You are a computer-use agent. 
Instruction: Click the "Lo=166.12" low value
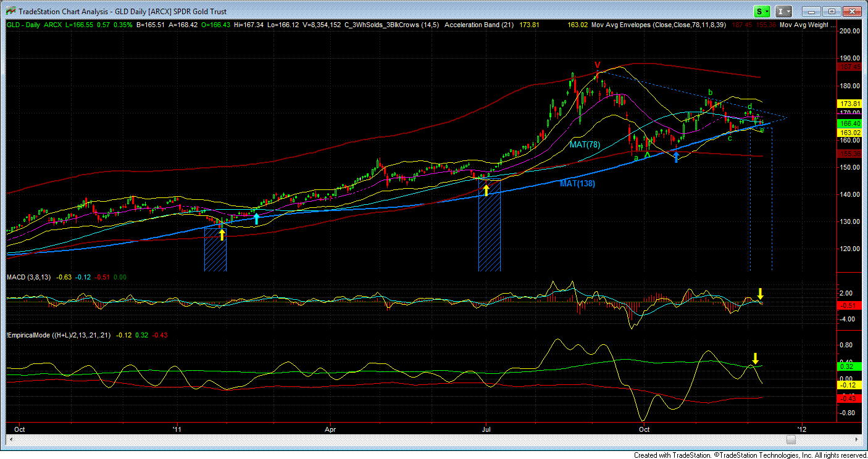tap(283, 25)
